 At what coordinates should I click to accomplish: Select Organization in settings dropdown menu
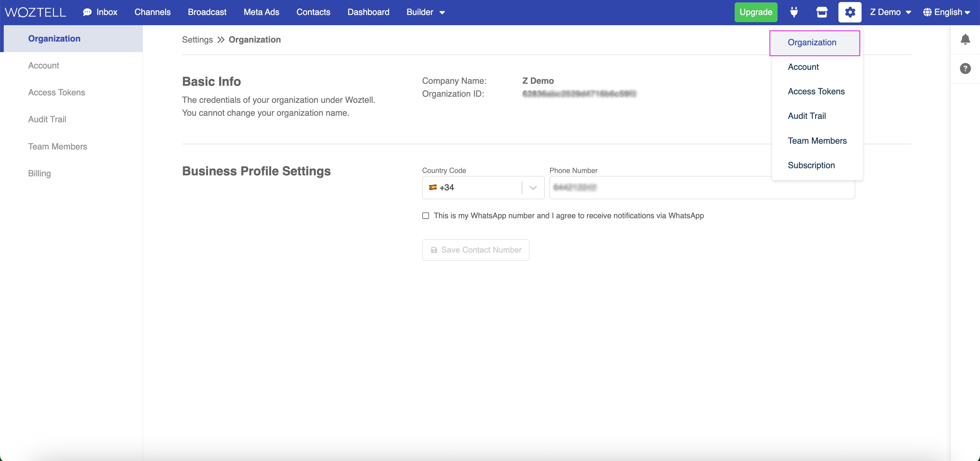pyautogui.click(x=815, y=43)
